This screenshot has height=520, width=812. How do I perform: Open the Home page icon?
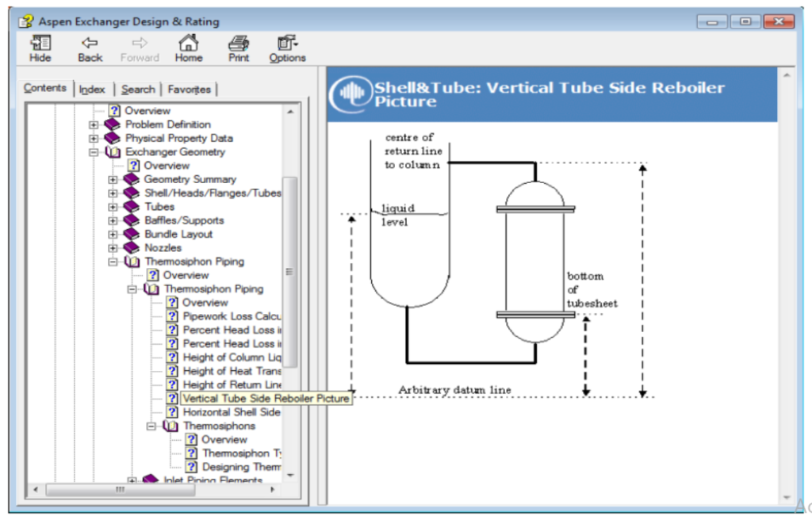188,43
